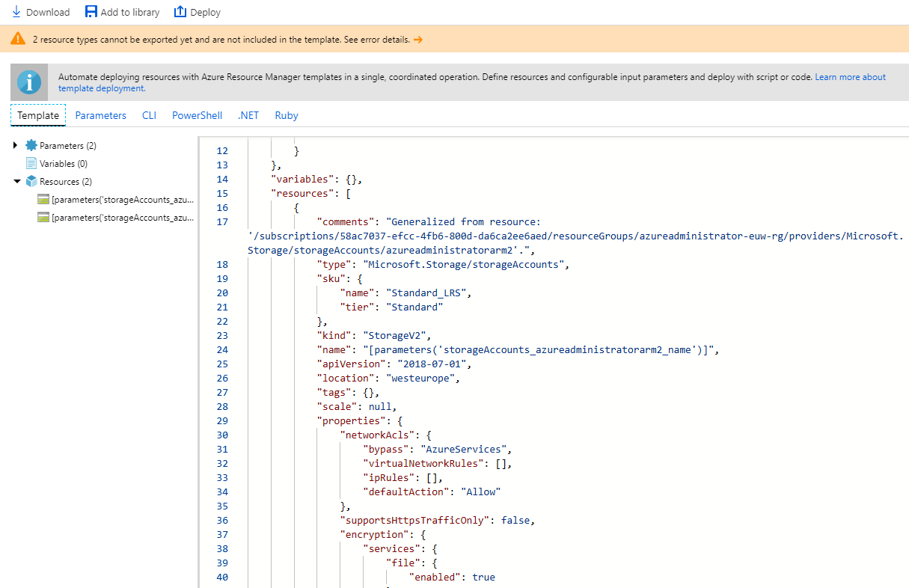909x588 pixels.
Task: Click the Parameters gear icon in tree
Action: tap(31, 146)
